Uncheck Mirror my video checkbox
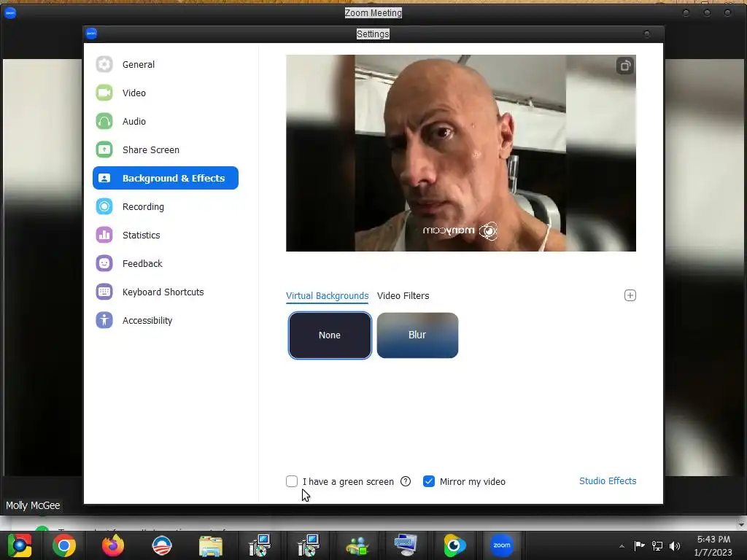The image size is (747, 560). click(x=429, y=481)
